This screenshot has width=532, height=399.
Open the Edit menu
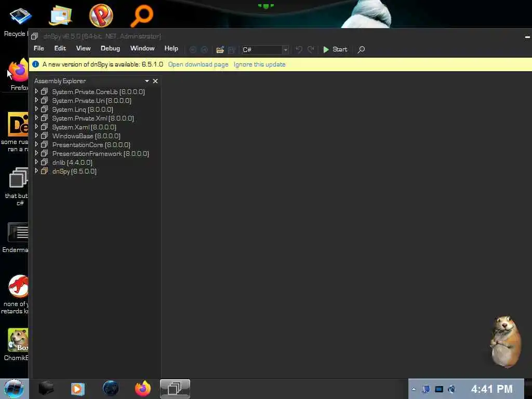point(60,48)
